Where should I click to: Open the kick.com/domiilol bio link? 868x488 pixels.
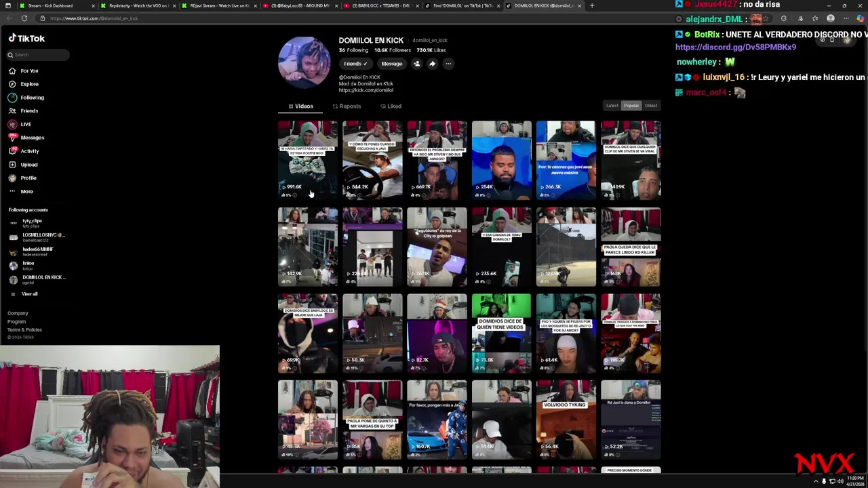pos(366,90)
